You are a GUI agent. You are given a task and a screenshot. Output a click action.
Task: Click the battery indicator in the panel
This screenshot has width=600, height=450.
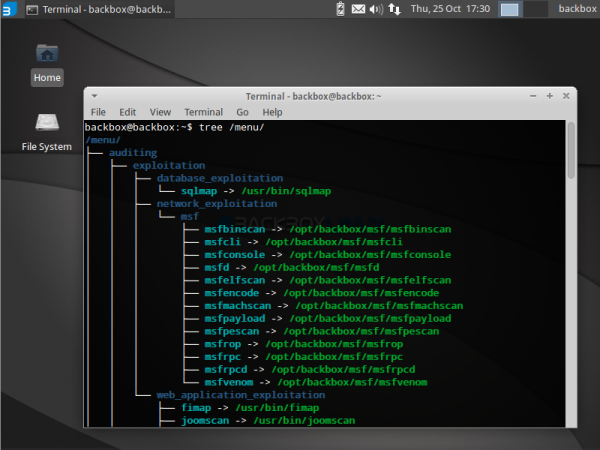click(x=340, y=9)
